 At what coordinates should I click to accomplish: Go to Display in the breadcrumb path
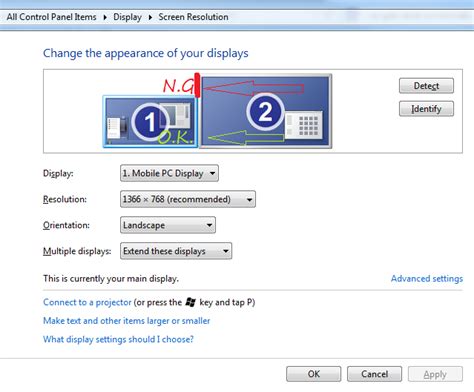127,17
